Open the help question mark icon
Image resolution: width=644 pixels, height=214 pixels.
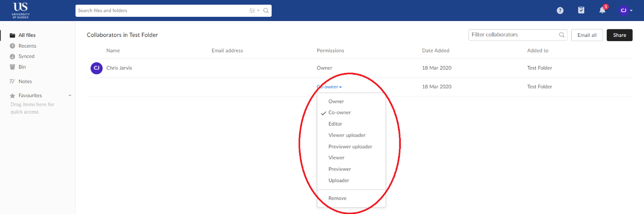[x=560, y=10]
